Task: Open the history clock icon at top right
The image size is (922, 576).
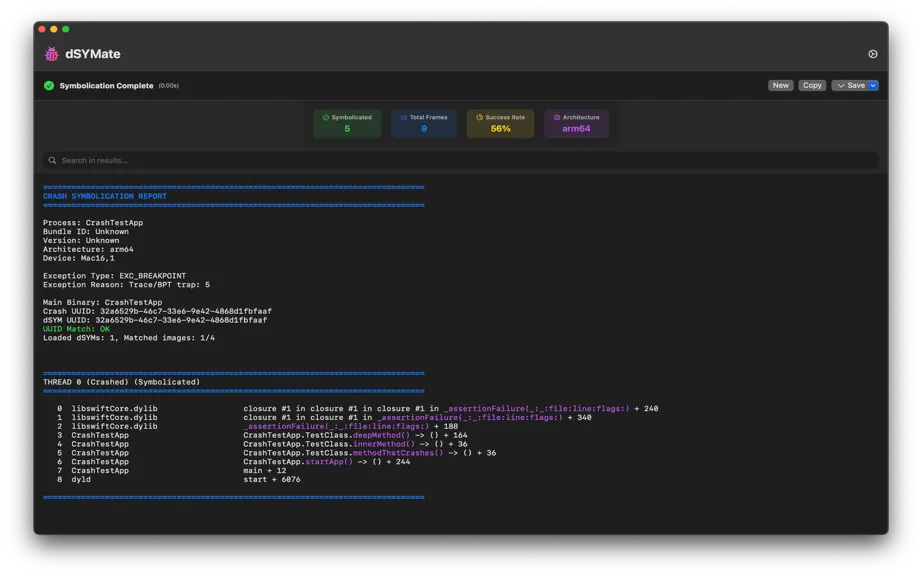Action: click(x=873, y=54)
